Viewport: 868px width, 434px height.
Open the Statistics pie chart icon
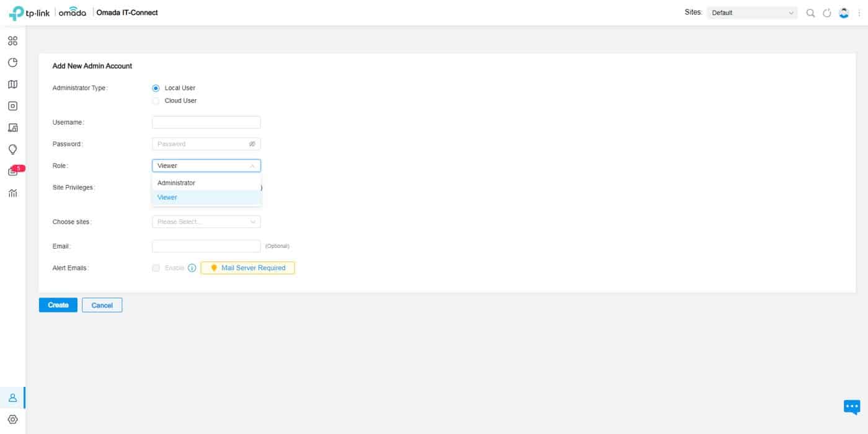click(x=12, y=63)
